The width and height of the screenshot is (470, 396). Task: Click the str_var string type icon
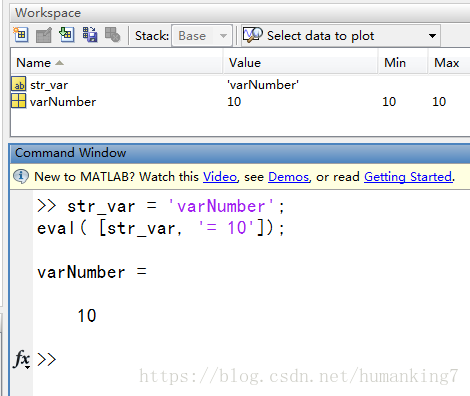point(19,84)
